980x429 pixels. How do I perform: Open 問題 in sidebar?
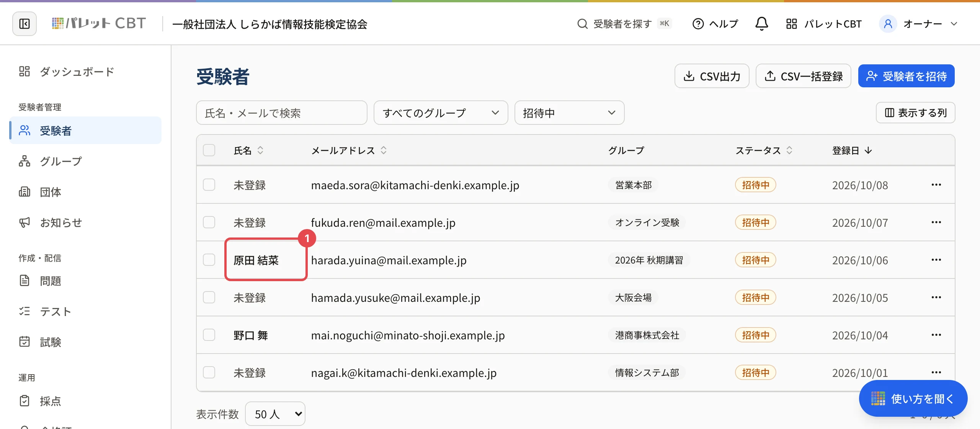click(x=85, y=281)
